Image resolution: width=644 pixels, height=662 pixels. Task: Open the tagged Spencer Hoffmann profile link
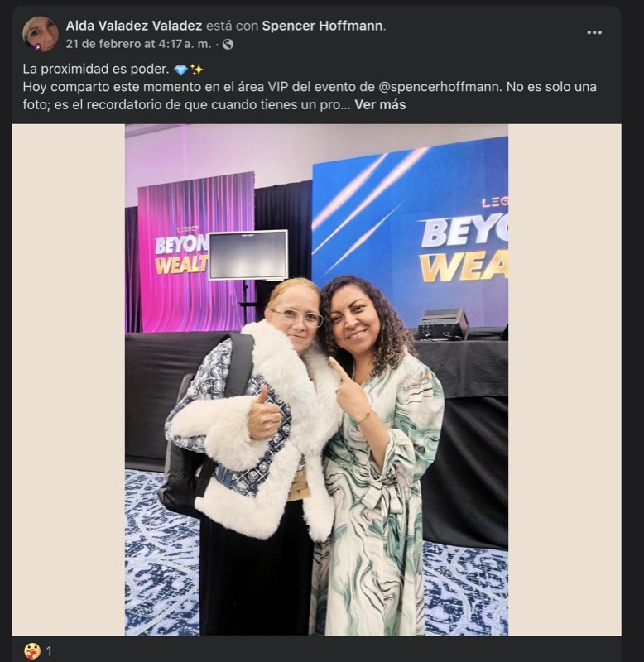(323, 26)
